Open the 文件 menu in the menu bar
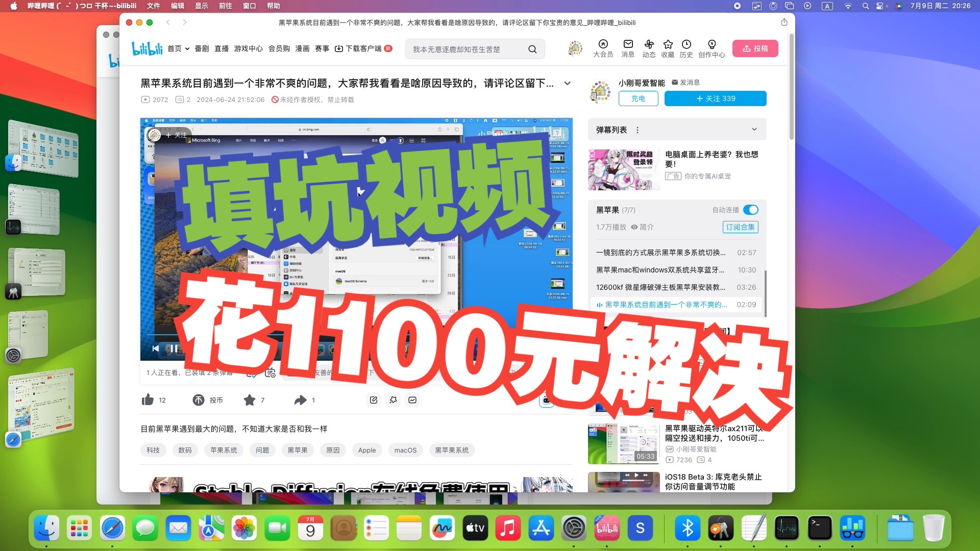The image size is (980, 551). (153, 6)
